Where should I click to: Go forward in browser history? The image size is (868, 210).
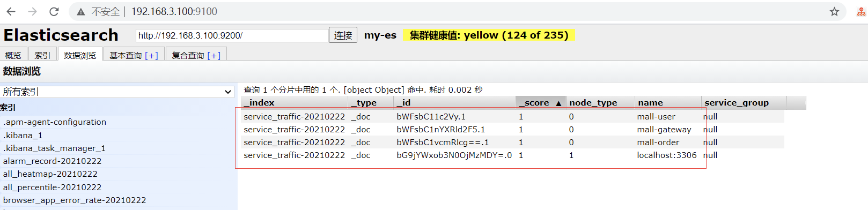click(33, 11)
